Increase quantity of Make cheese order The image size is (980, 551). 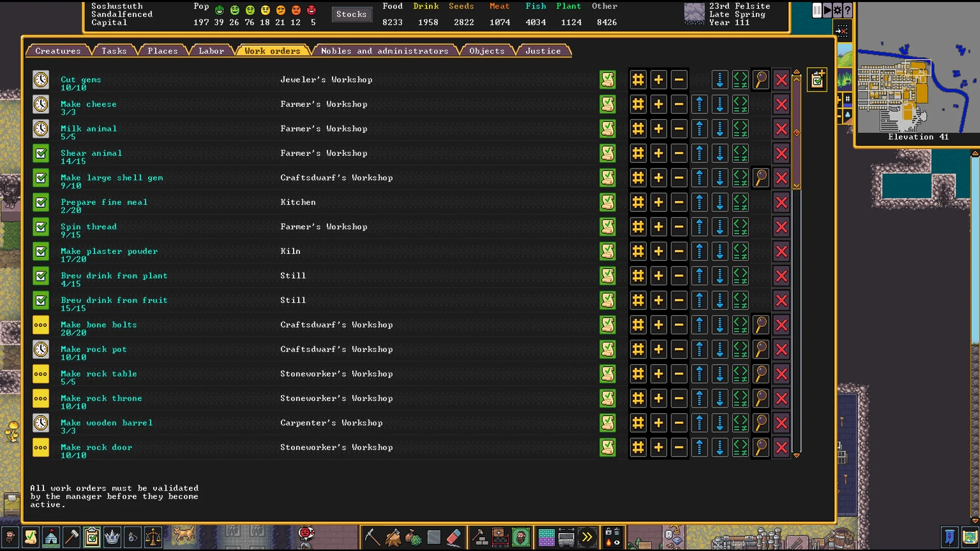(x=658, y=104)
